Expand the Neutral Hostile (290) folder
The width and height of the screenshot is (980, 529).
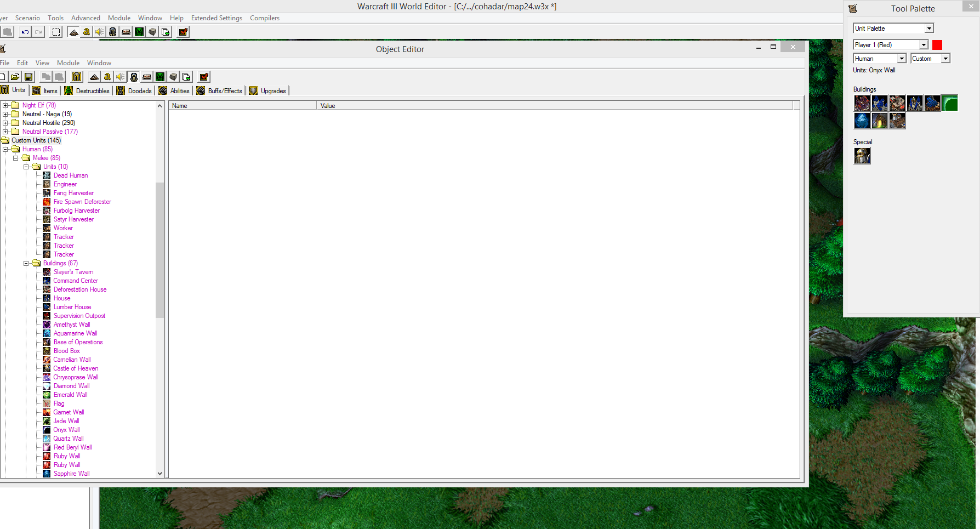[x=5, y=123]
